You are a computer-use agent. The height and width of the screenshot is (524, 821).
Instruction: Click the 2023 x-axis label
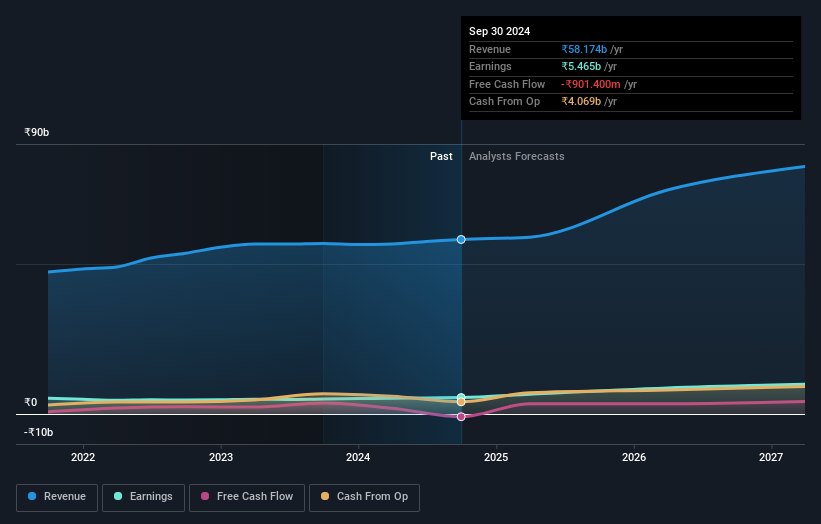point(220,457)
